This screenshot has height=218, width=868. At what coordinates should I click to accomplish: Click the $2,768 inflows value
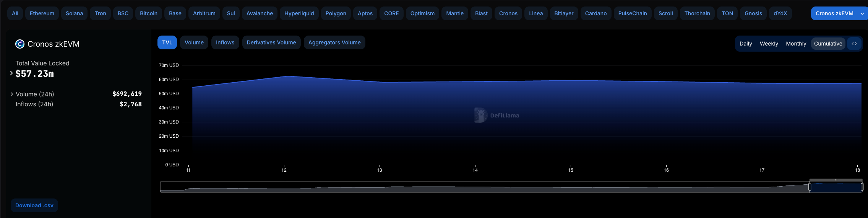click(x=131, y=104)
